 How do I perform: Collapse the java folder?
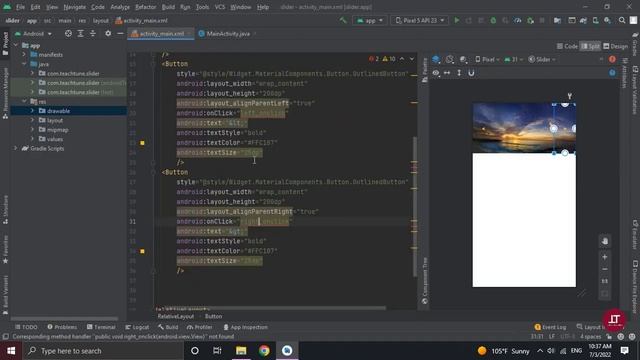point(24,64)
